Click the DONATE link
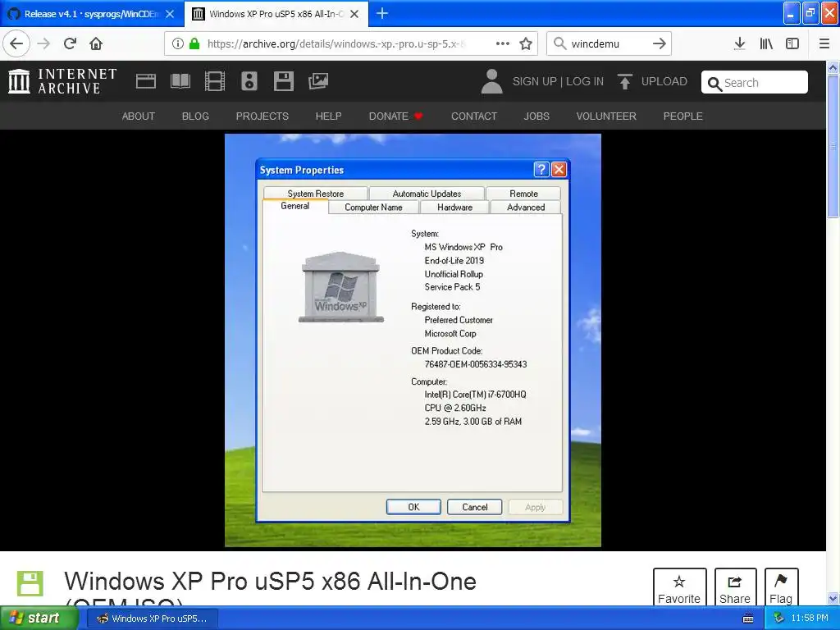This screenshot has height=630, width=840. click(395, 116)
